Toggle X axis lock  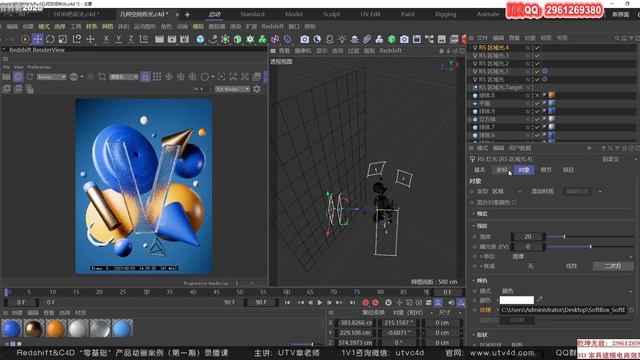point(106,39)
